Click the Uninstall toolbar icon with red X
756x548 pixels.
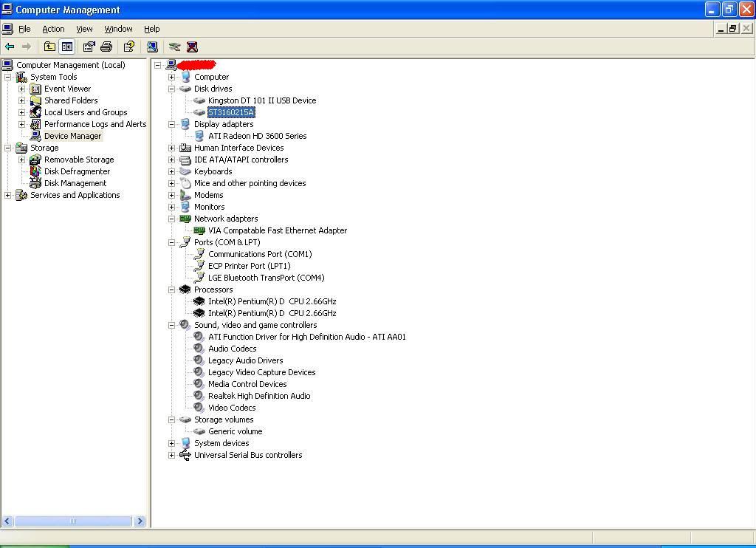(x=192, y=47)
